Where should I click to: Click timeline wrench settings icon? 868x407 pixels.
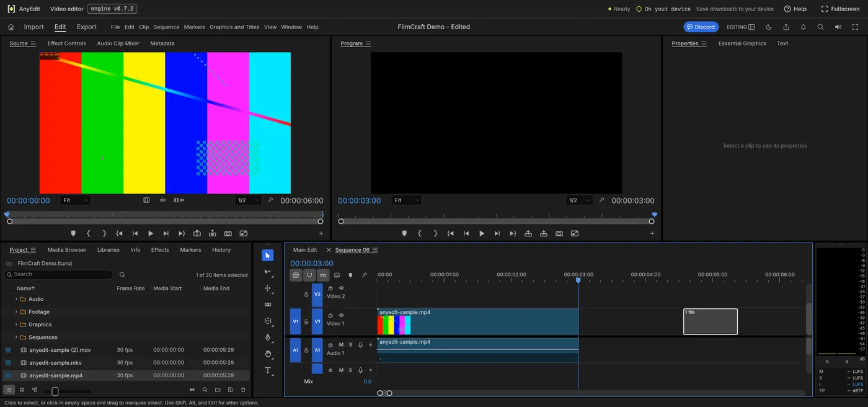click(x=364, y=275)
